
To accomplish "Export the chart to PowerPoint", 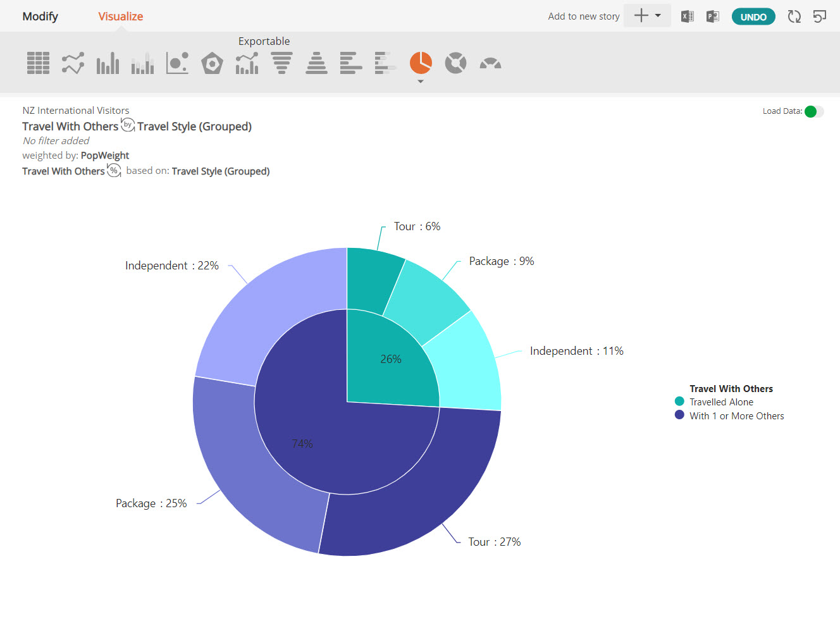I will [x=713, y=16].
